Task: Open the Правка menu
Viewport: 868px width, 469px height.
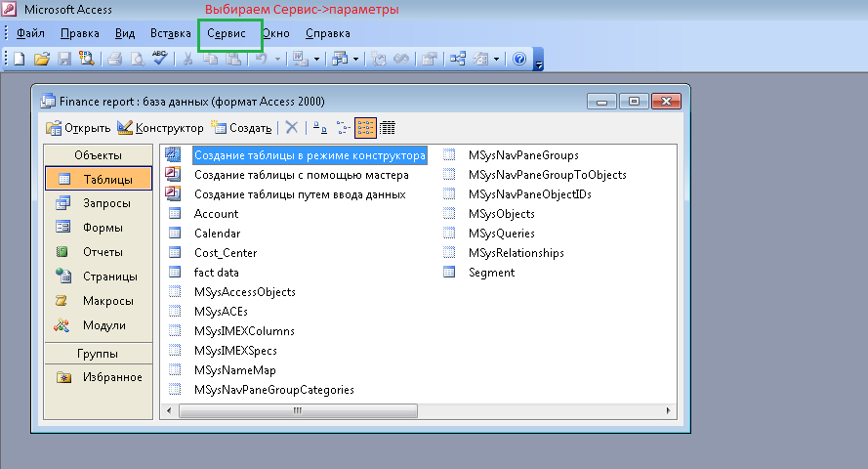Action: pos(80,33)
